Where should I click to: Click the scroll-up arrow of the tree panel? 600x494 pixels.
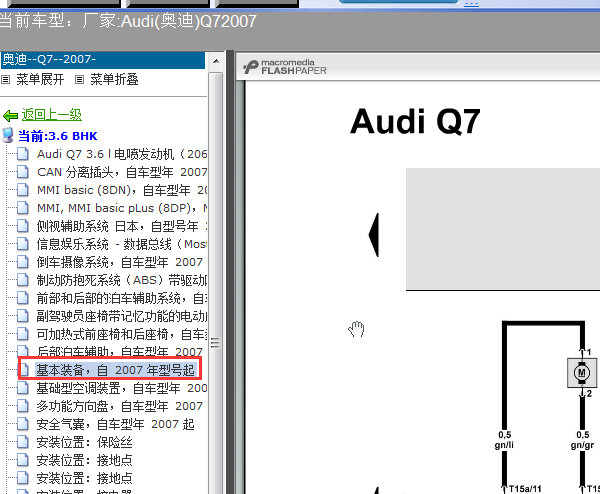(x=216, y=61)
